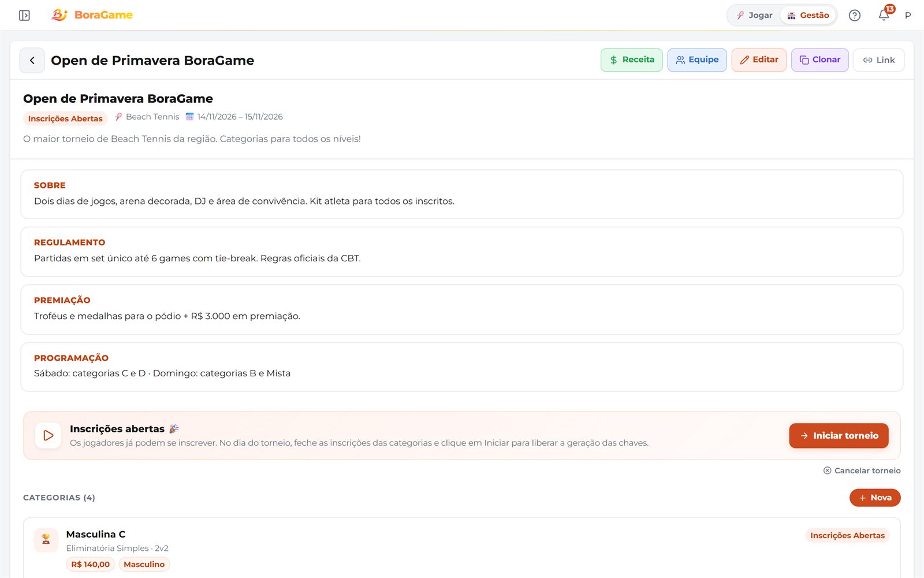This screenshot has height=578, width=924.
Task: Click the date range 14/11/2026 – 15/11/2026
Action: click(x=240, y=117)
